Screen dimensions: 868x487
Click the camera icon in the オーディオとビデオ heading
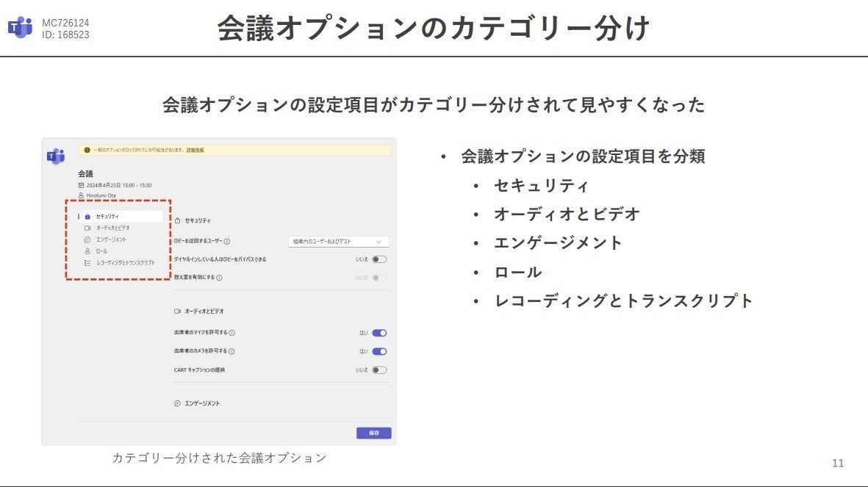coord(177,311)
